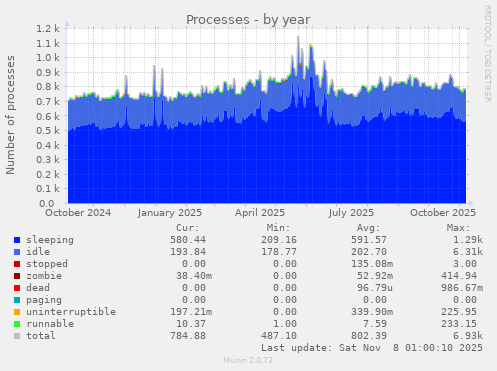This screenshot has width=497, height=371.
Task: Click zombie current value 38.40m
Action: tap(194, 276)
